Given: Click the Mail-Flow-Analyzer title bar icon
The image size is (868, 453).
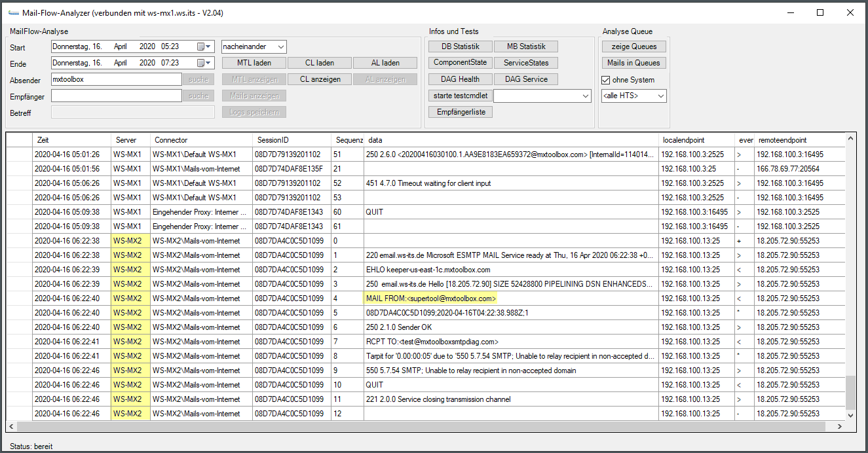Looking at the screenshot, I should point(13,12).
